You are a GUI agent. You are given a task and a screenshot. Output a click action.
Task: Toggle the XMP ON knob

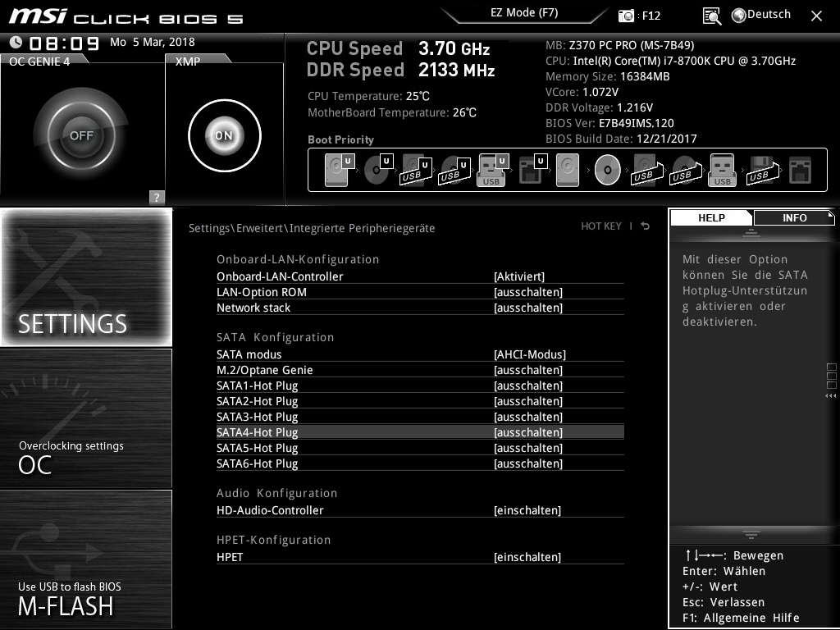pos(225,135)
